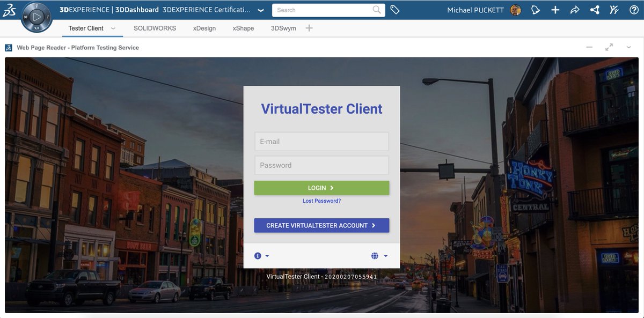644x318 pixels.
Task: Switch to the SOLIDWORKS tab
Action: click(155, 28)
